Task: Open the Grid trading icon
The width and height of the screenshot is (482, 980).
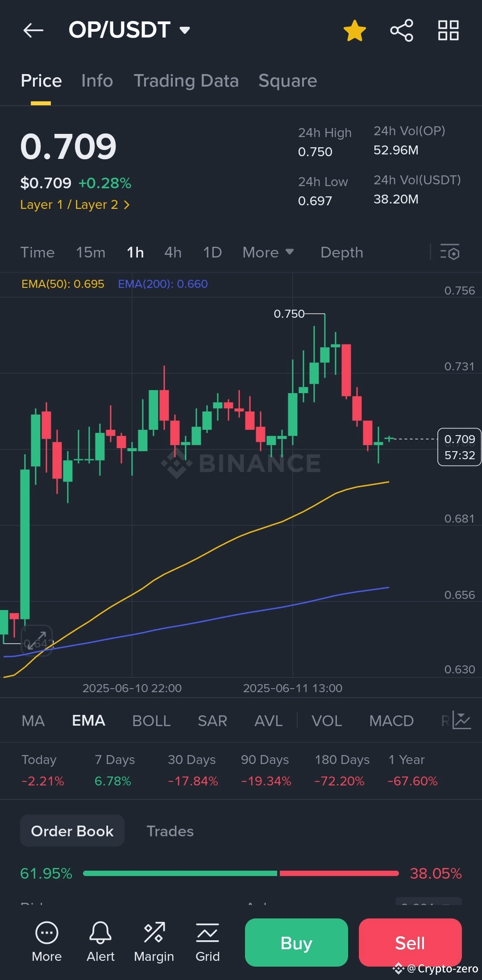Action: [208, 942]
